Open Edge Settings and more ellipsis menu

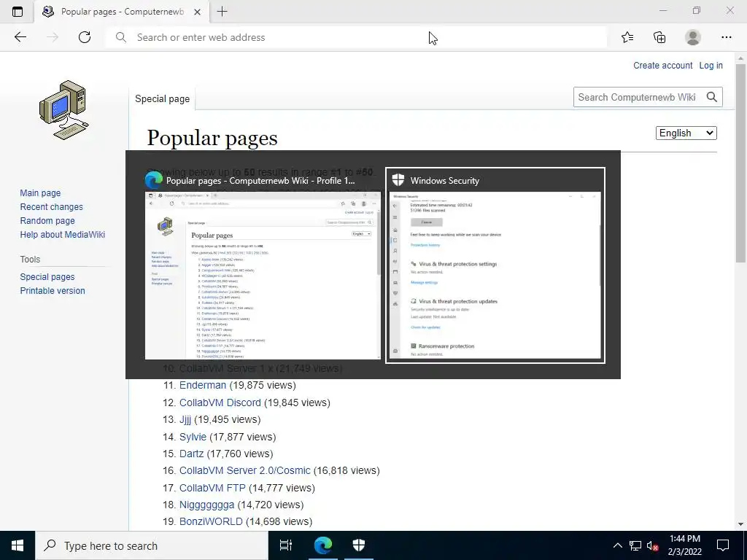point(726,37)
